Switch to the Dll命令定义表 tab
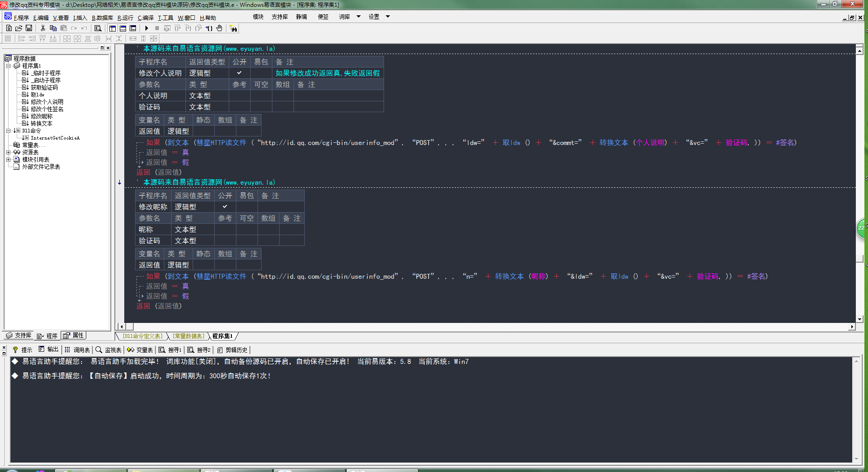This screenshot has height=472, width=868. [142, 336]
